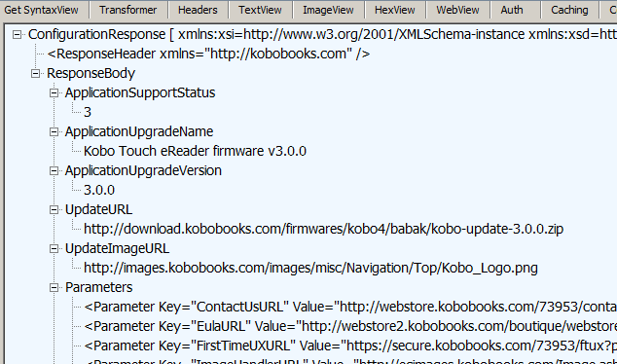Image resolution: width=617 pixels, height=364 pixels.
Task: Select the ResponseHeader xmlns row
Action: [208, 54]
